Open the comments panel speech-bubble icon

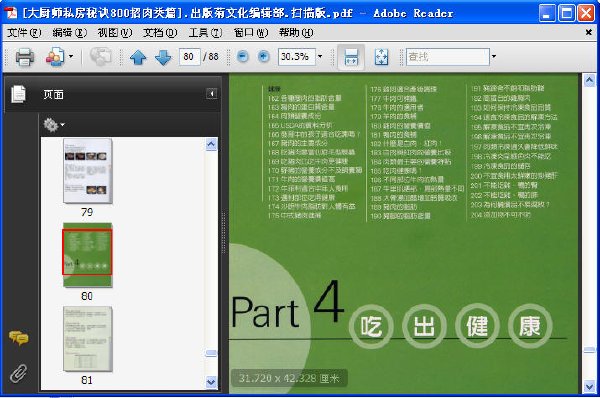18,338
